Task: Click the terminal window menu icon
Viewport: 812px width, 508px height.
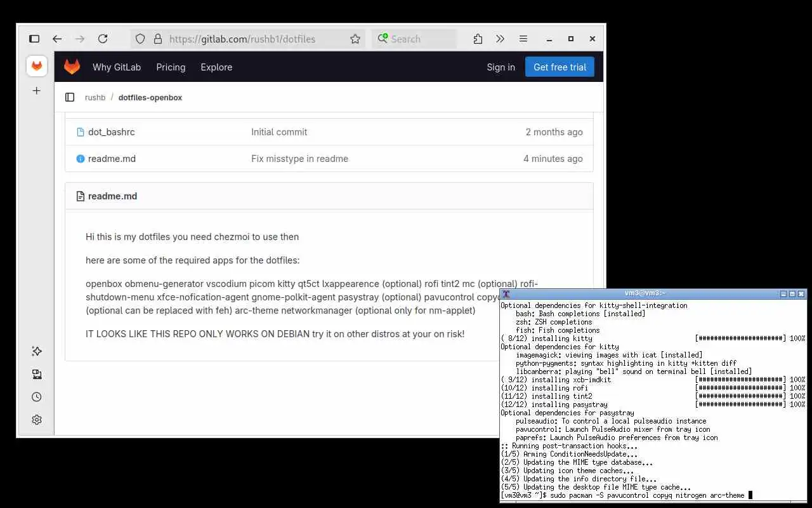Action: (506, 293)
